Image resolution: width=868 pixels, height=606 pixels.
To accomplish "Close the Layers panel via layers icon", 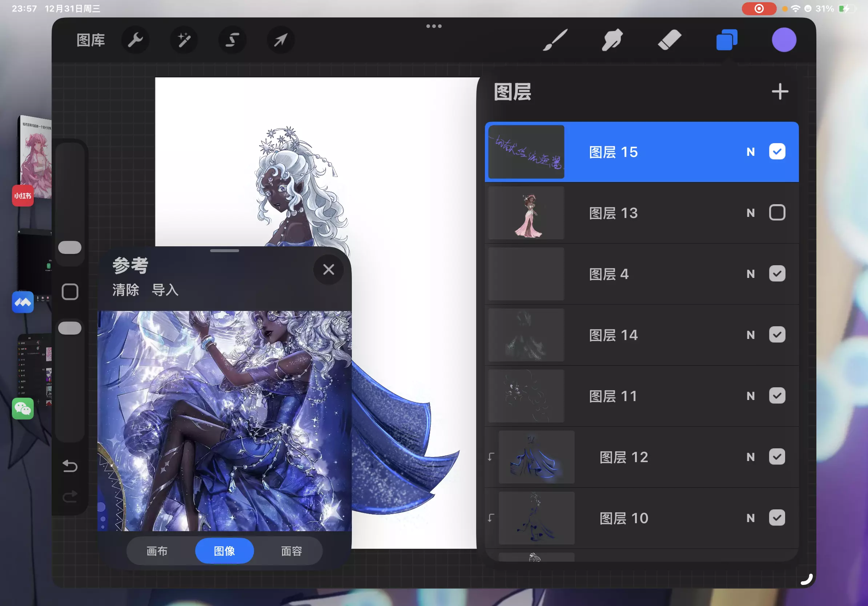I will pyautogui.click(x=726, y=40).
